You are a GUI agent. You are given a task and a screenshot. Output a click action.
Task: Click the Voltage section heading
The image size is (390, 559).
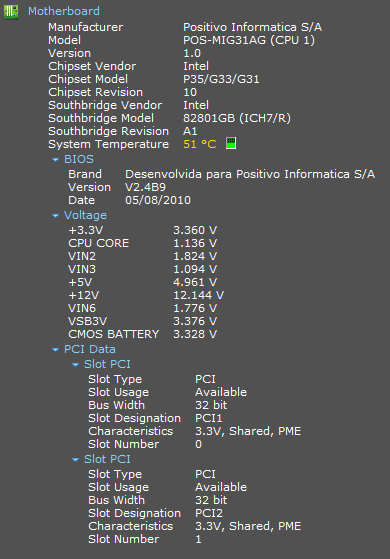point(85,215)
